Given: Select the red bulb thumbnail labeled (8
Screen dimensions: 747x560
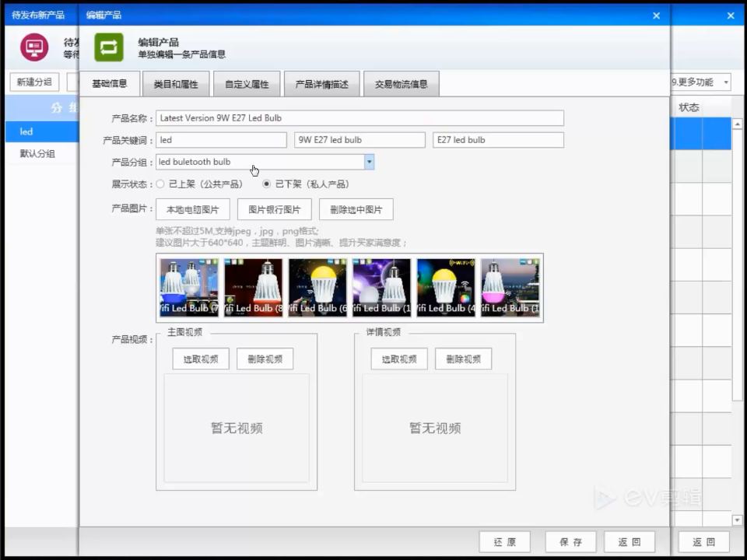Looking at the screenshot, I should [254, 288].
